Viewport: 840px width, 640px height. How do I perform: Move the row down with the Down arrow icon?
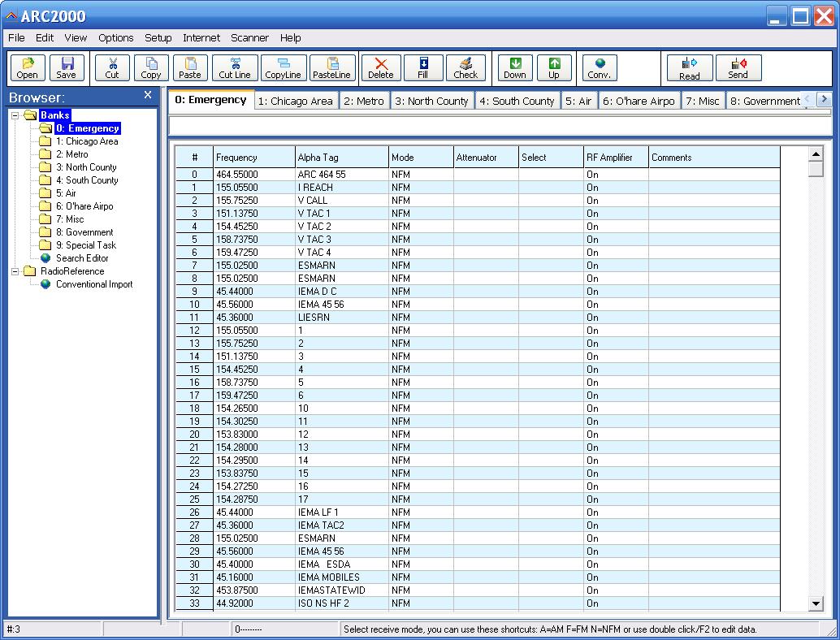pos(515,67)
